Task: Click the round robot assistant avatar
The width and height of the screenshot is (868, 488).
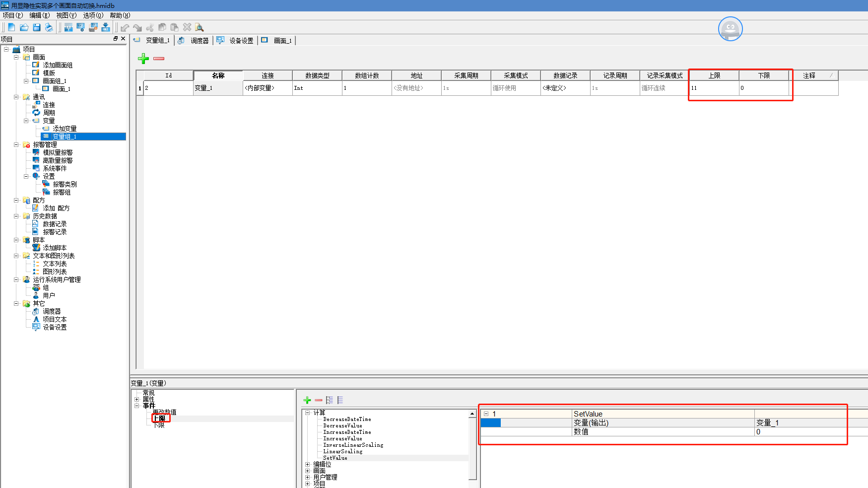Action: (730, 29)
